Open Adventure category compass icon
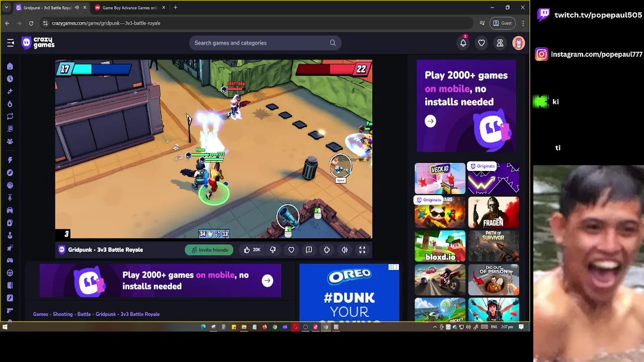 [x=10, y=172]
